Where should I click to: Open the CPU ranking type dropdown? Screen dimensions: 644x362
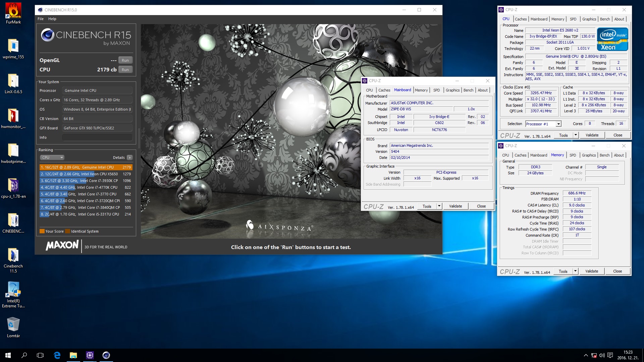pyautogui.click(x=52, y=158)
